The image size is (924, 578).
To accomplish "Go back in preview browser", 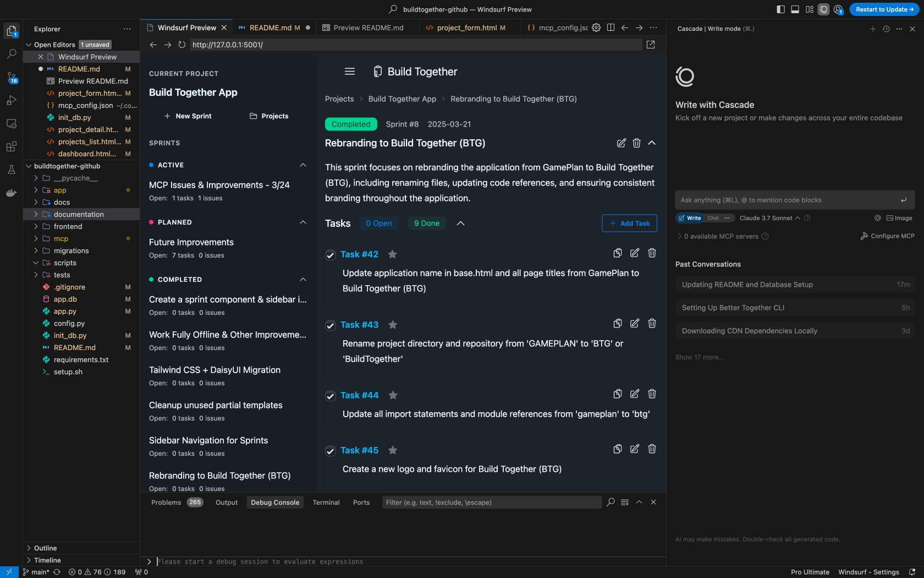I will click(153, 45).
